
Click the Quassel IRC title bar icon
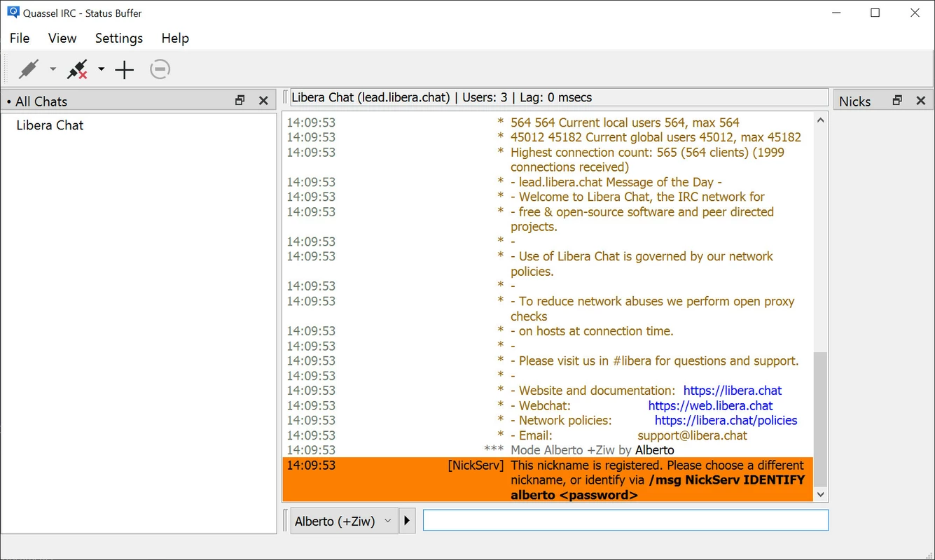point(13,13)
